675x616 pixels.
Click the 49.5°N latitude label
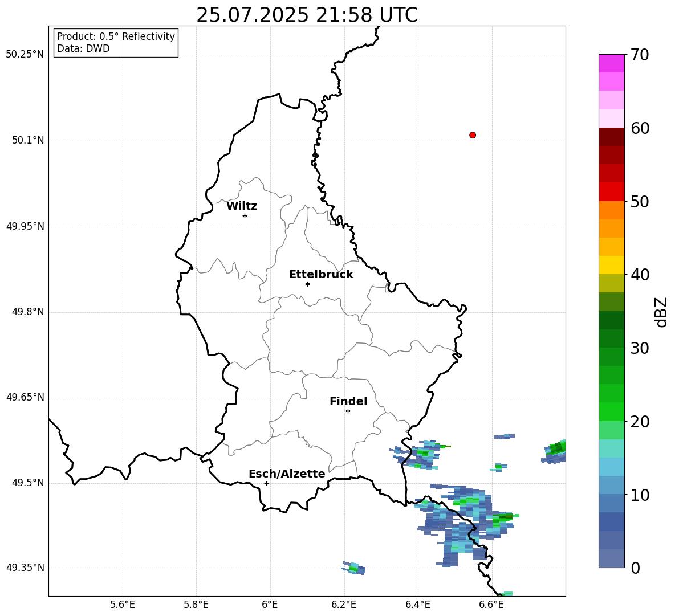[28, 483]
